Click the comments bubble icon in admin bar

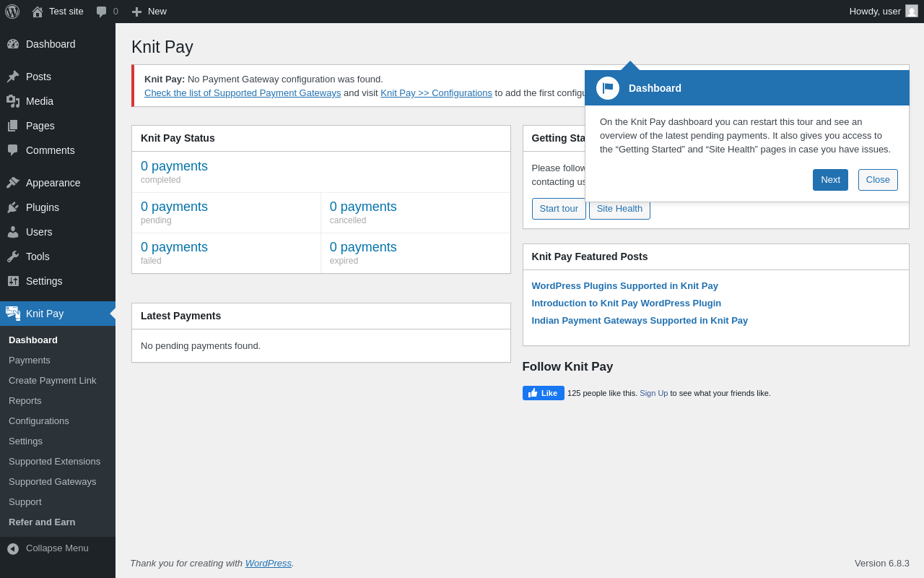[x=102, y=12]
